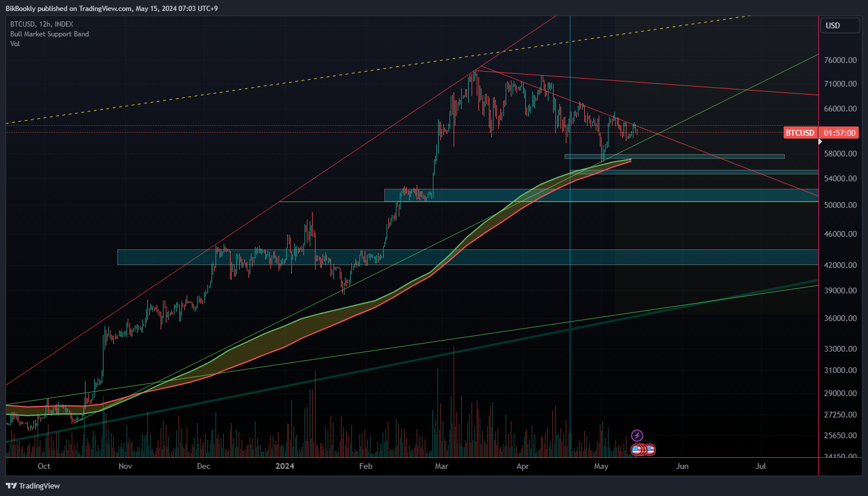The image size is (868, 496).
Task: Click the 2024 label on the time axis
Action: [285, 466]
